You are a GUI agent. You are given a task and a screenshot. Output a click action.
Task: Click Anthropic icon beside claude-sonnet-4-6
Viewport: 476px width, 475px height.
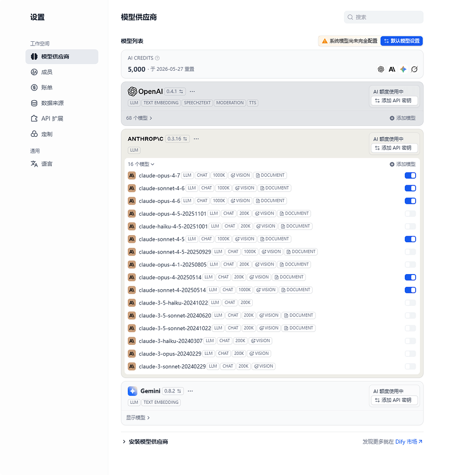pos(132,188)
